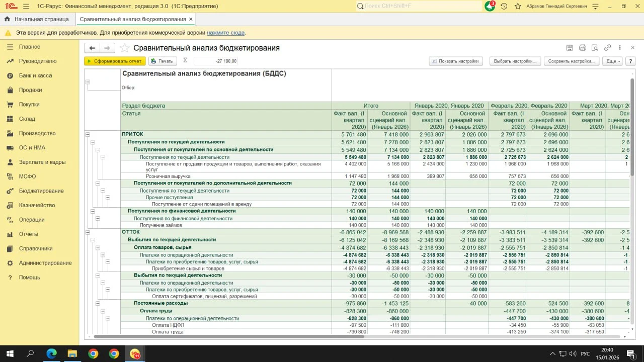This screenshot has height=362, width=644.
Task: Collapse the ОТТОК group
Action: (88, 232)
